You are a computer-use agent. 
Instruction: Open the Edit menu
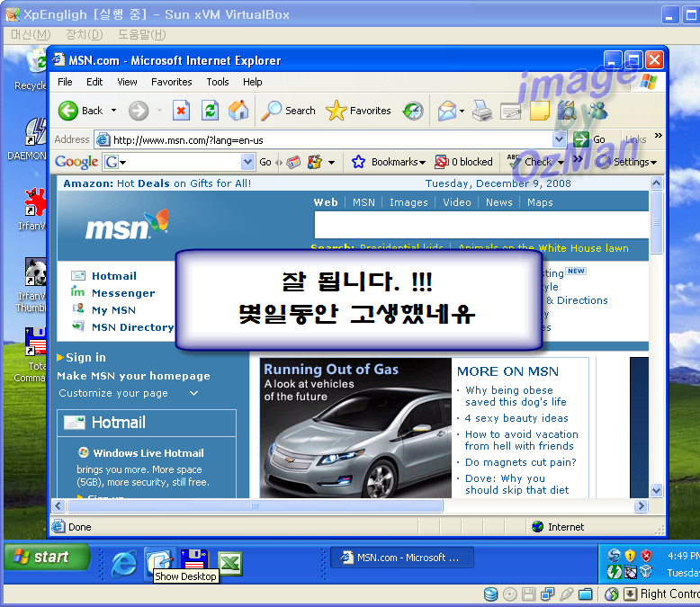94,82
